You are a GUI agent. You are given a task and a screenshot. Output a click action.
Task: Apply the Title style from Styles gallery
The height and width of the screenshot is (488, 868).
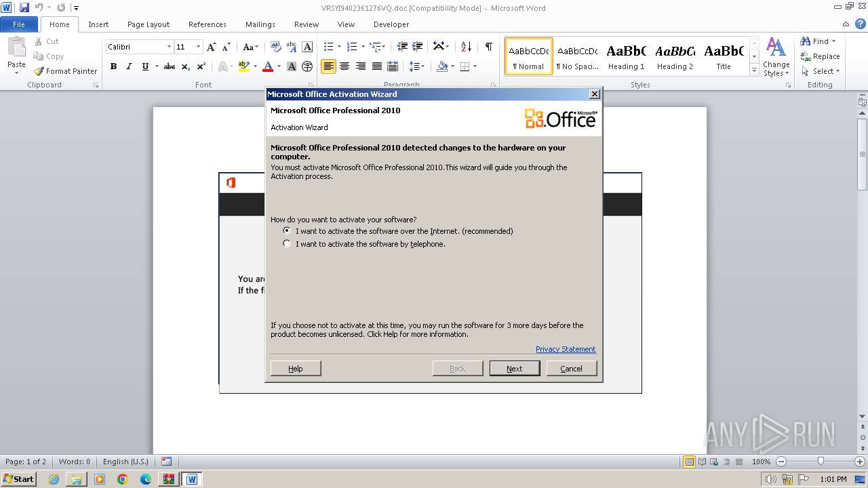tap(724, 56)
